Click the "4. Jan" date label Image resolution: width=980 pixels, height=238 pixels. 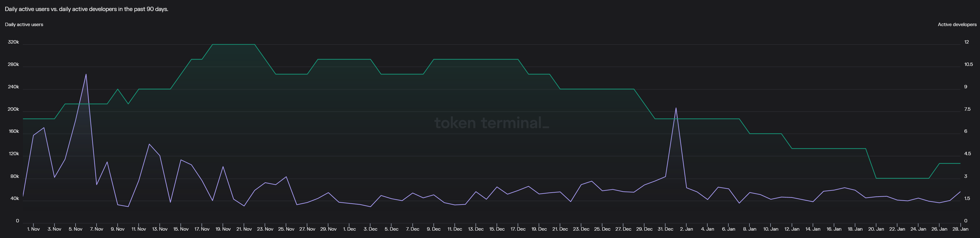coord(708,229)
